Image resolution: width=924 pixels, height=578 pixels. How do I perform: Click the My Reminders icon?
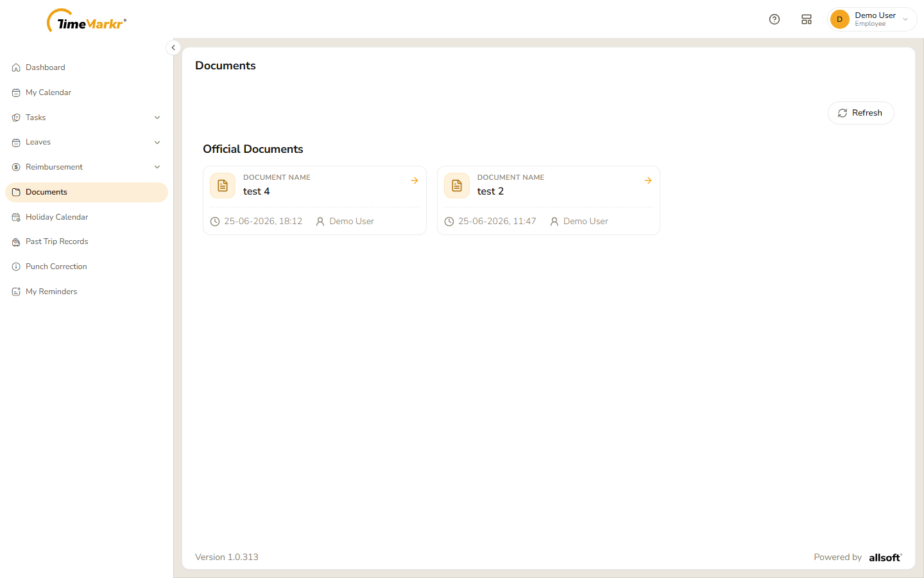pos(16,292)
